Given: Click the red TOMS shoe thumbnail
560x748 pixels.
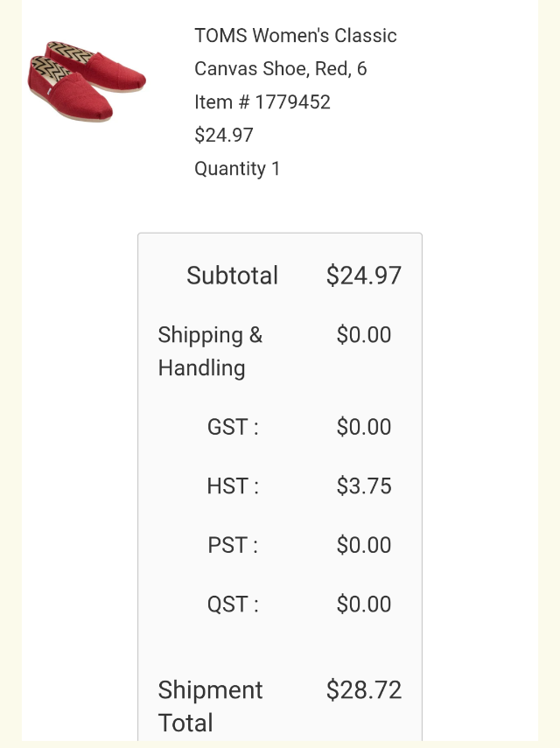Looking at the screenshot, I should click(87, 81).
